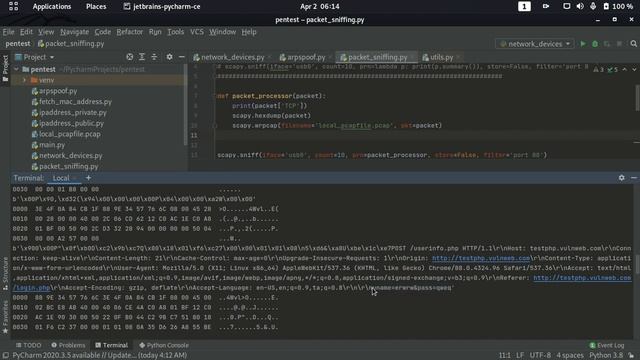Change the 4 spaces indent setting
This screenshot has width=640, height=360.
(570, 355)
